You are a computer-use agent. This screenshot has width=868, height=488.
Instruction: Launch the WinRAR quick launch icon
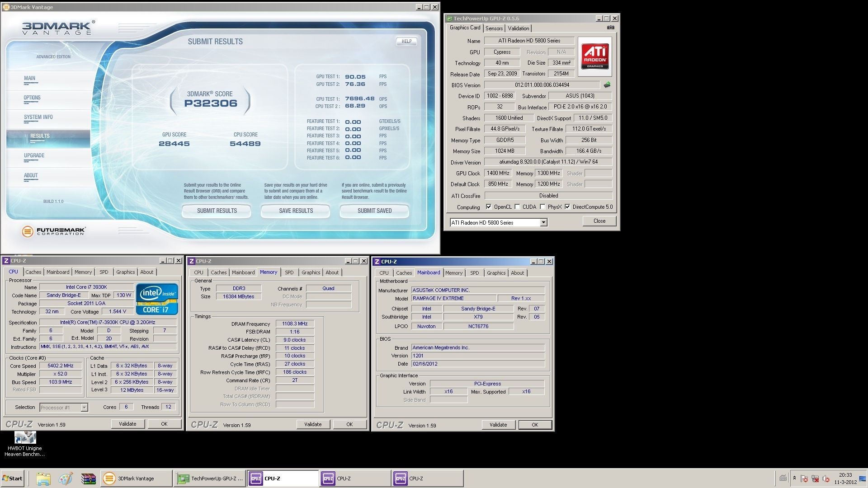click(88, 479)
